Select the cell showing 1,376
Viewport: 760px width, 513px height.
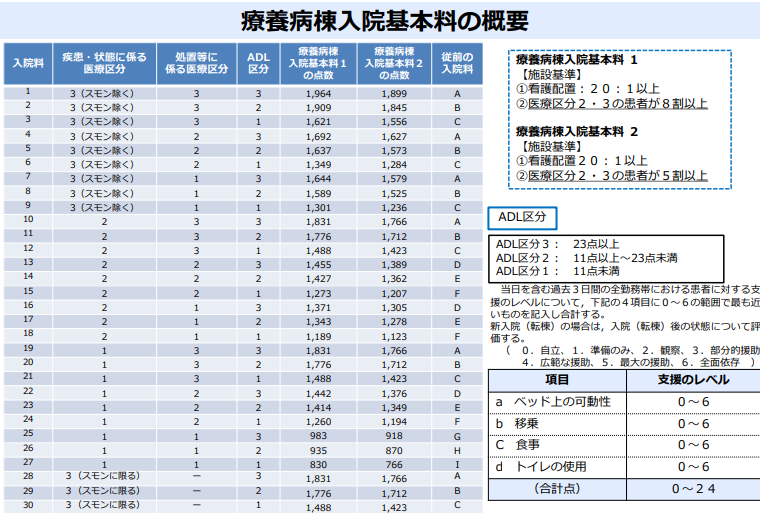394,394
